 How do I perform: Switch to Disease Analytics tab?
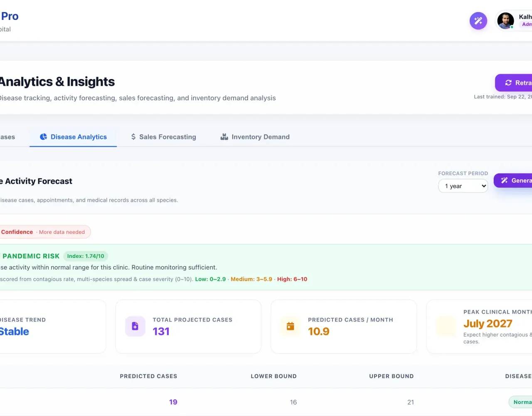point(73,137)
